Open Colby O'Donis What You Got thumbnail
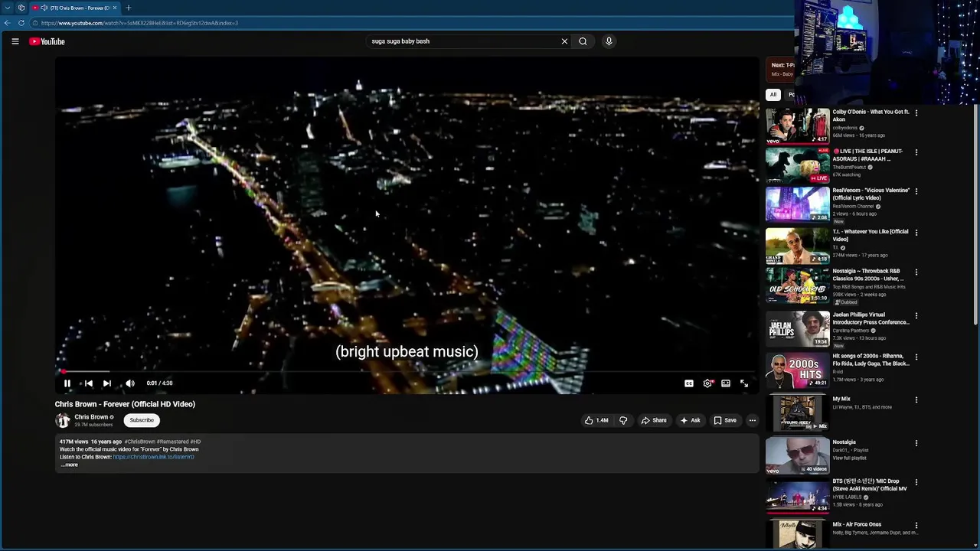This screenshot has width=980, height=551. [797, 126]
